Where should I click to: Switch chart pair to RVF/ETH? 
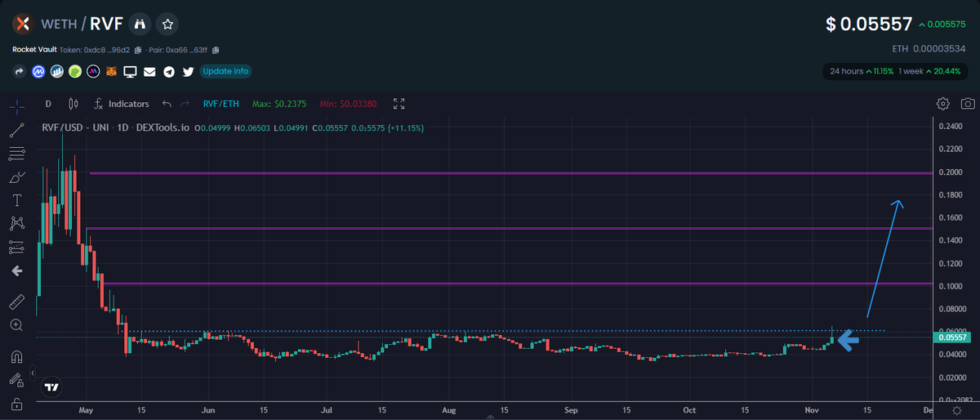tap(221, 104)
